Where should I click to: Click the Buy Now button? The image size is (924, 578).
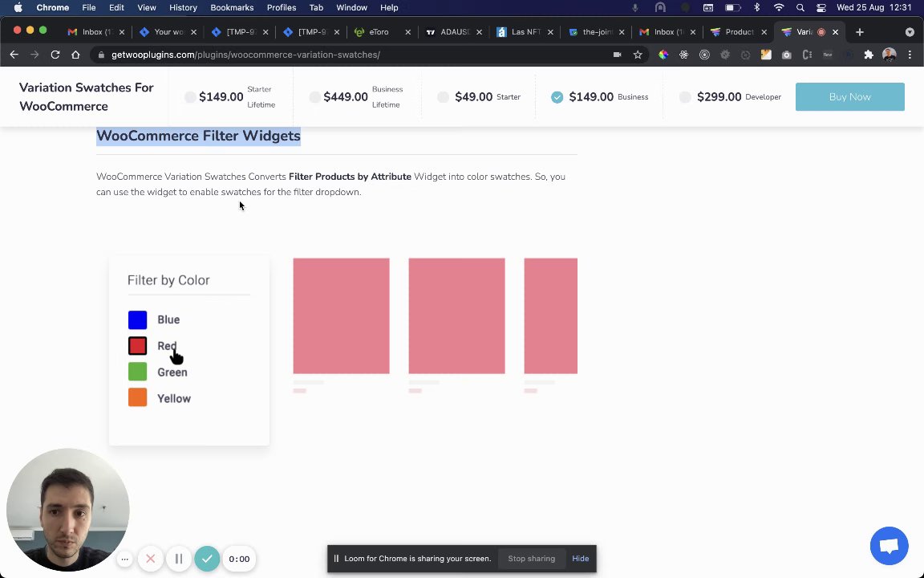pyautogui.click(x=849, y=96)
